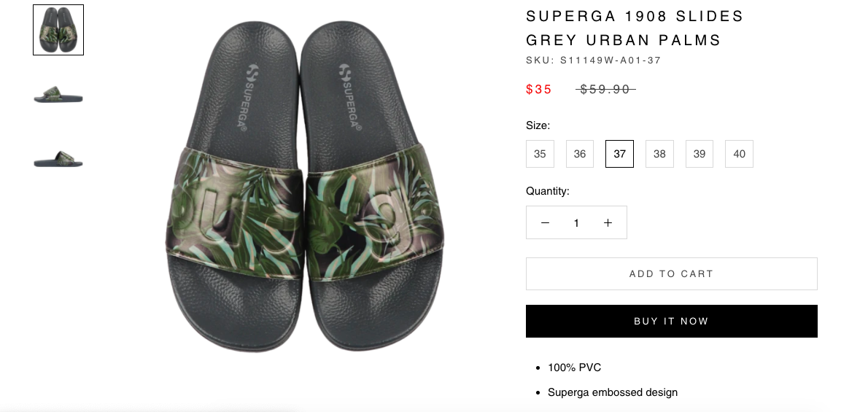Click the plus icon to increase quantity
This screenshot has width=868, height=412.
click(608, 222)
